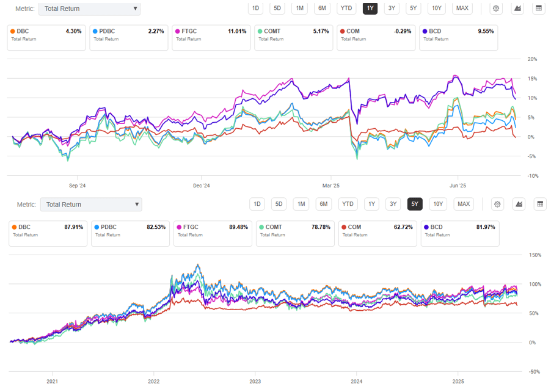This screenshot has width=551, height=392.
Task: Click the COMT legend card showing 78.78%
Action: click(295, 233)
